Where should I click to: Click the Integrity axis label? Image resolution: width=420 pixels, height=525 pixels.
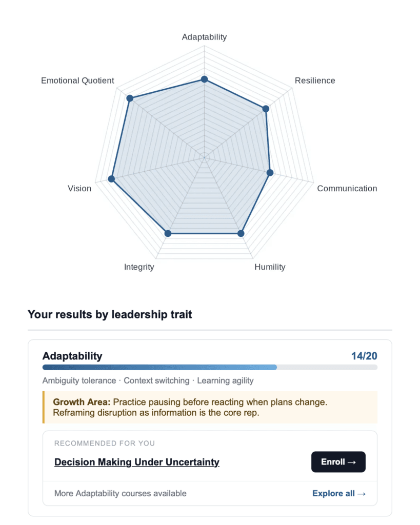tap(139, 267)
